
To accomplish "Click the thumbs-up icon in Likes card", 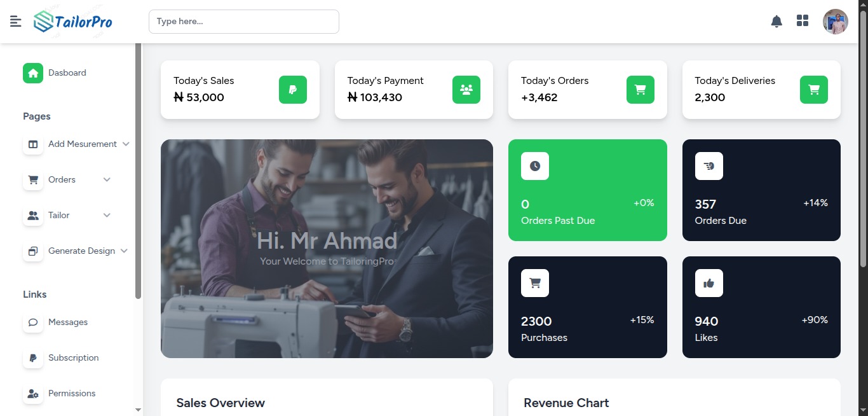I will point(709,283).
